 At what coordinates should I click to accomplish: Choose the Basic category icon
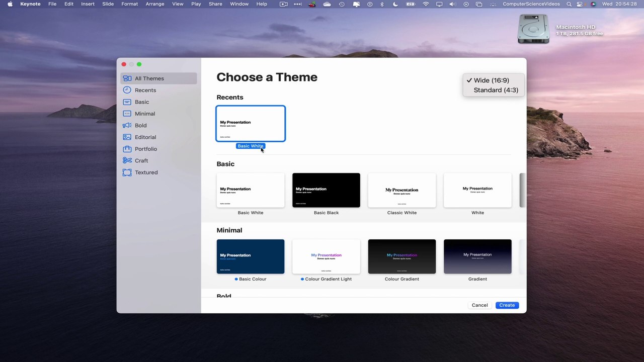[127, 102]
